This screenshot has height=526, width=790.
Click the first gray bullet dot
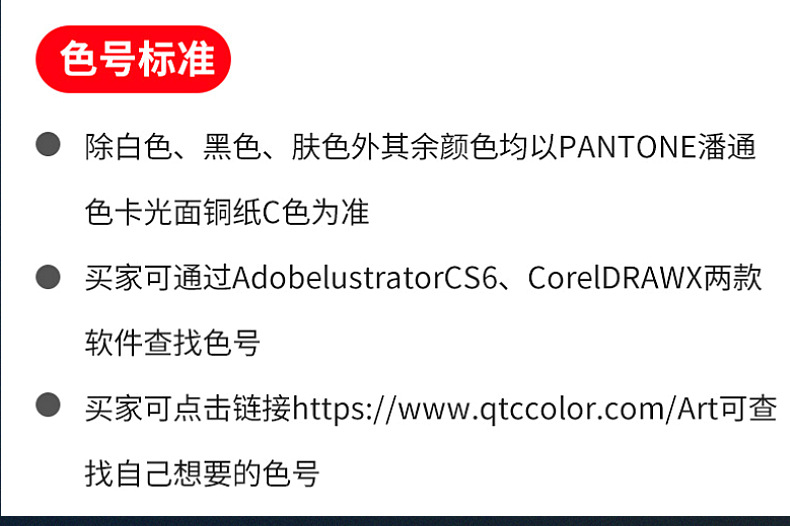pyautogui.click(x=48, y=144)
